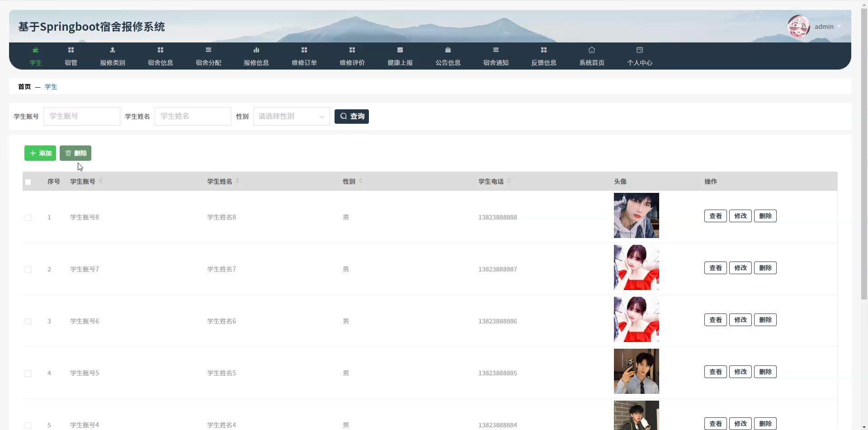868x430 pixels.
Task: Expand the admin user menu arrow
Action: [839, 27]
